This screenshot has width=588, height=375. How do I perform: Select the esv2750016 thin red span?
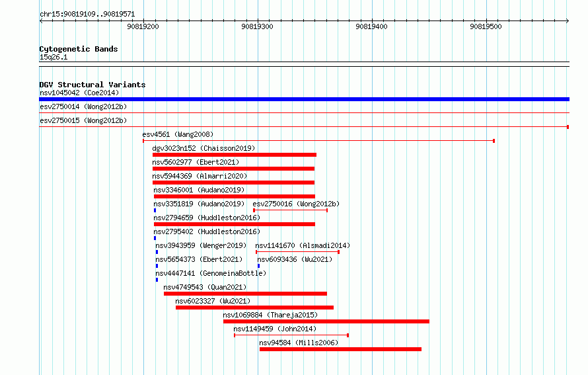291,210
